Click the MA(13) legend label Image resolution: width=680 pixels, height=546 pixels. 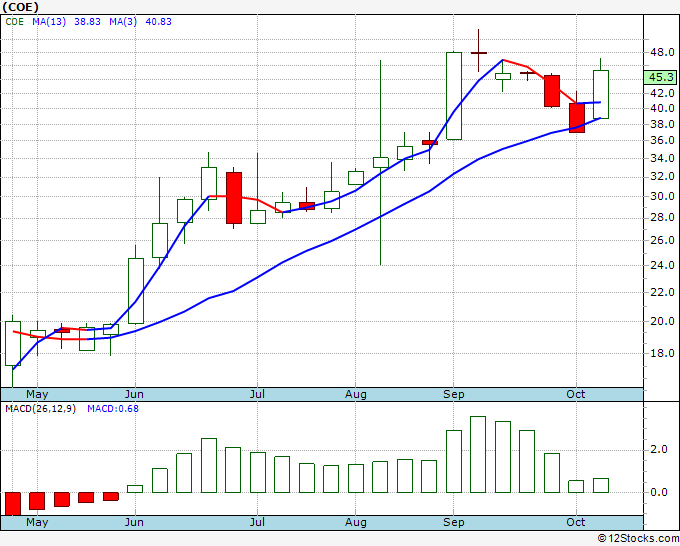coord(49,22)
